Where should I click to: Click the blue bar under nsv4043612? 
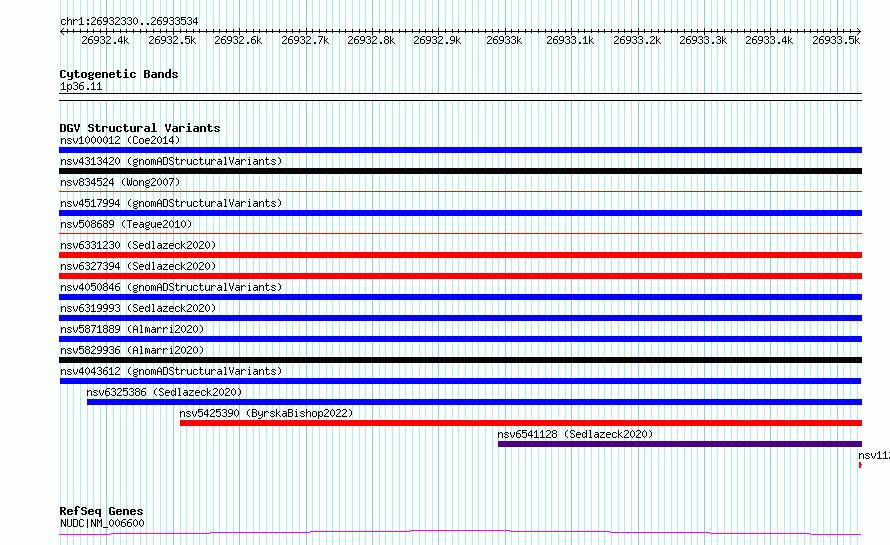click(x=460, y=381)
